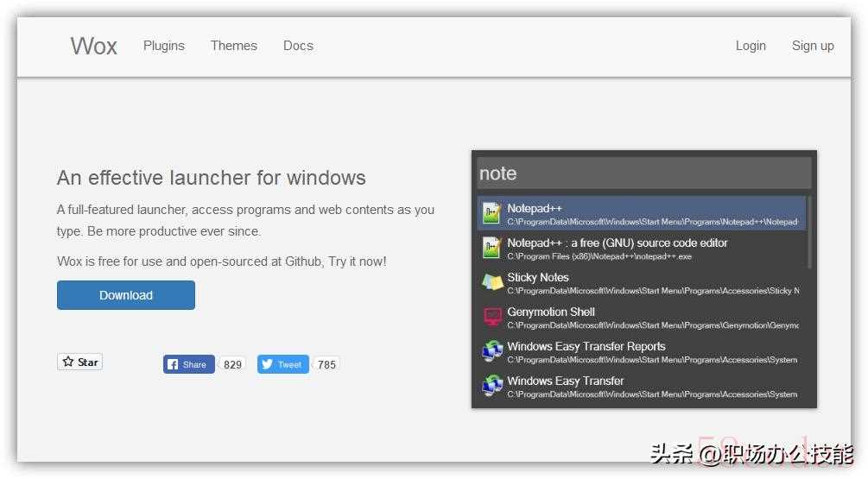Open the Docs page
Viewport: 868px width, 479px height.
(298, 46)
